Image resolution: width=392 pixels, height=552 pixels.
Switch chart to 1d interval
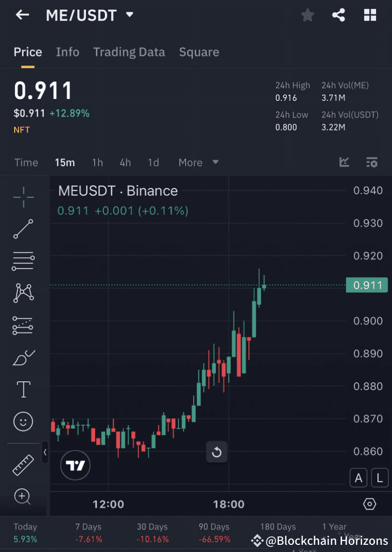(x=153, y=163)
